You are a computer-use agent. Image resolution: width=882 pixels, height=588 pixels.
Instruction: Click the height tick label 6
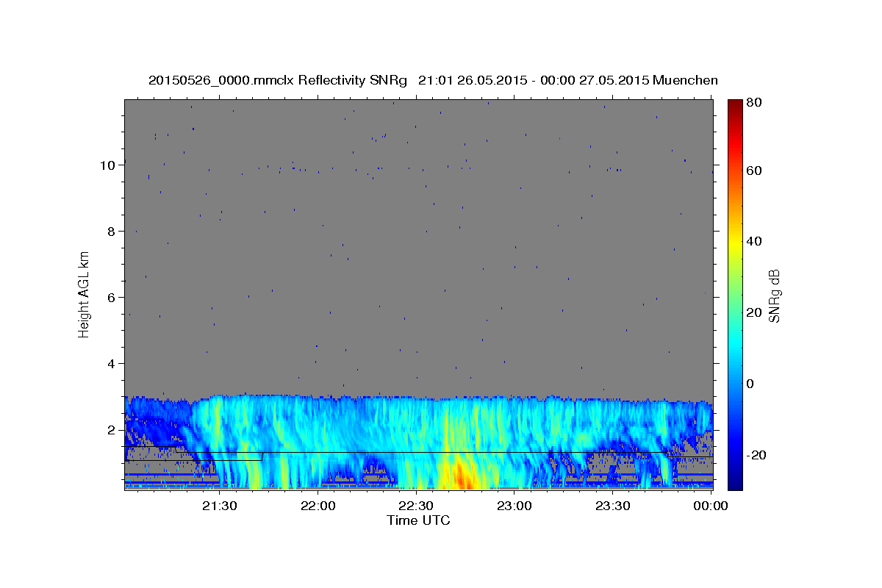112,297
